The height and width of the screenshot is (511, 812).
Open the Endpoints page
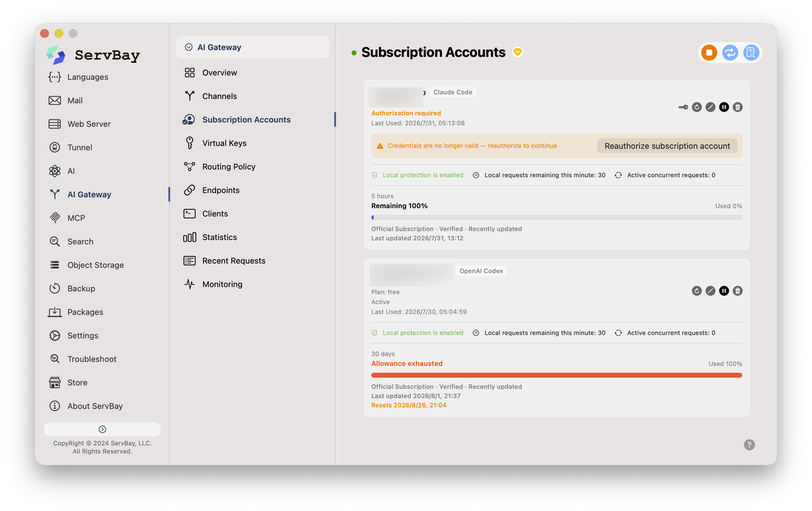pyautogui.click(x=221, y=190)
